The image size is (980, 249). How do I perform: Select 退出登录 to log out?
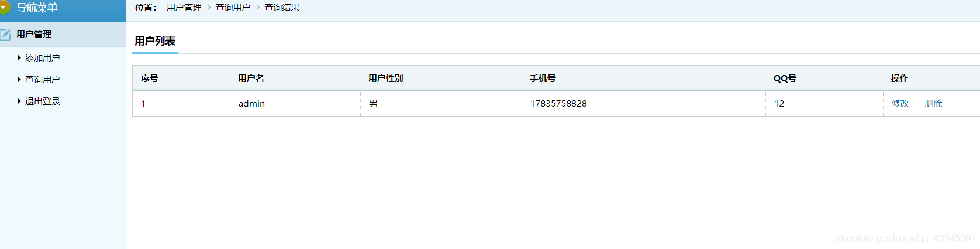42,101
